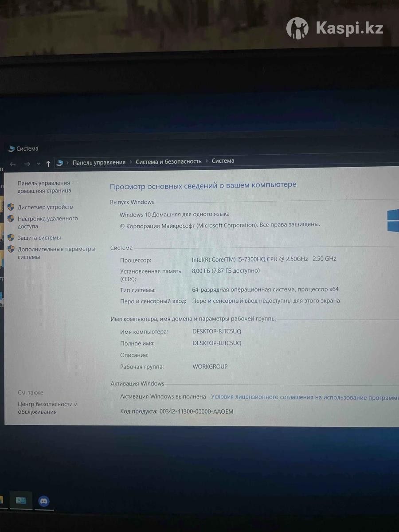Open recent locations dropdown chevron
The width and height of the screenshot is (399, 532).
click(x=39, y=164)
